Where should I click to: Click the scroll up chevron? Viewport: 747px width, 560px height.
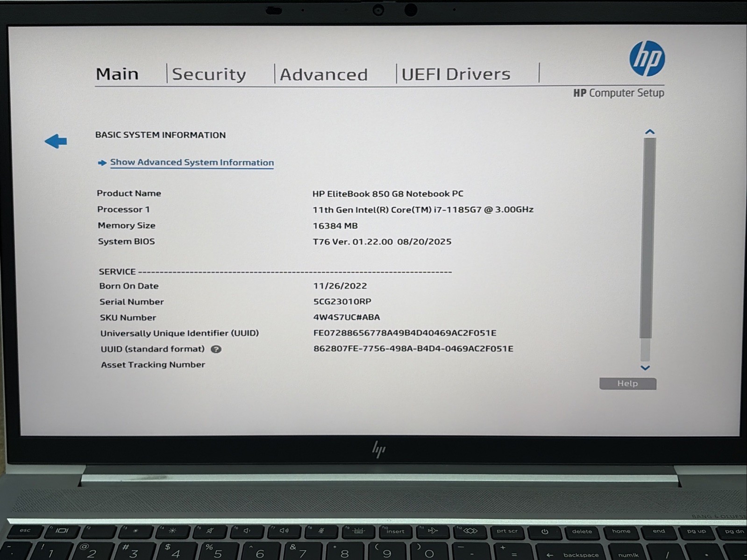[649, 132]
